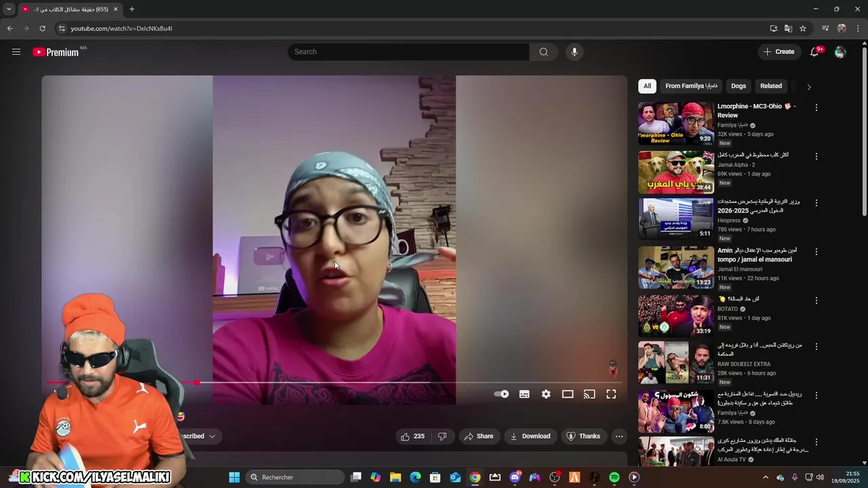Open Microsoft Edge from the taskbar

click(x=416, y=477)
